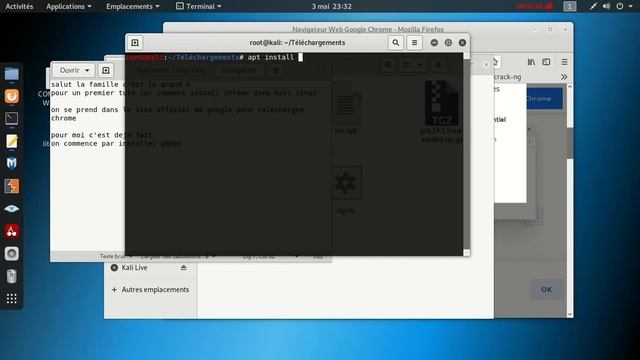Launch Firefox from the dock
This screenshot has height=360, width=640.
click(11, 96)
